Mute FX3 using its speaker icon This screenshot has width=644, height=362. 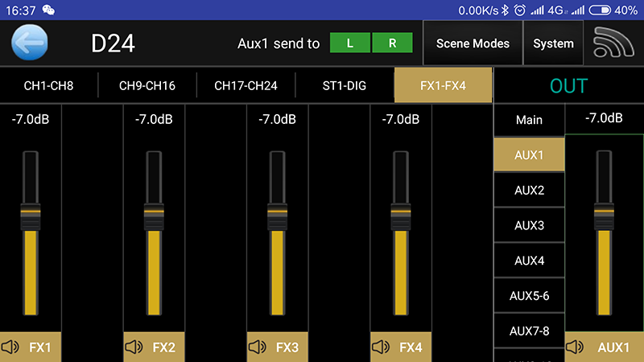257,348
